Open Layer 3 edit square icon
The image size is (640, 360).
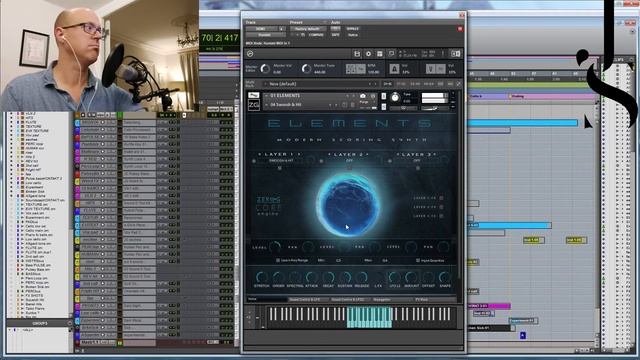[418, 168]
